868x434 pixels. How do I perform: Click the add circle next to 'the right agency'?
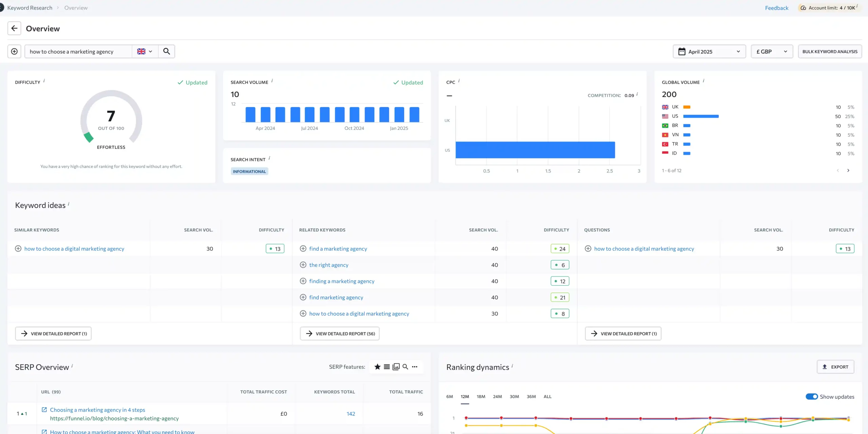pos(303,265)
